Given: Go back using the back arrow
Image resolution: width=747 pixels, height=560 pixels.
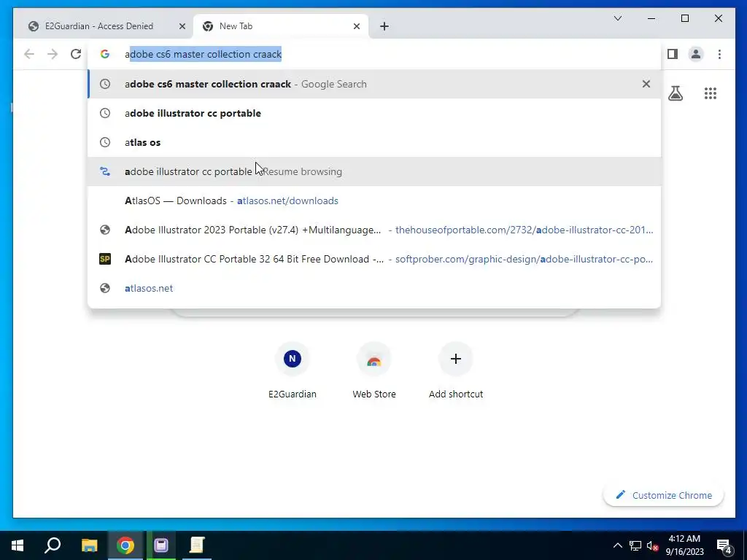Looking at the screenshot, I should 29,54.
